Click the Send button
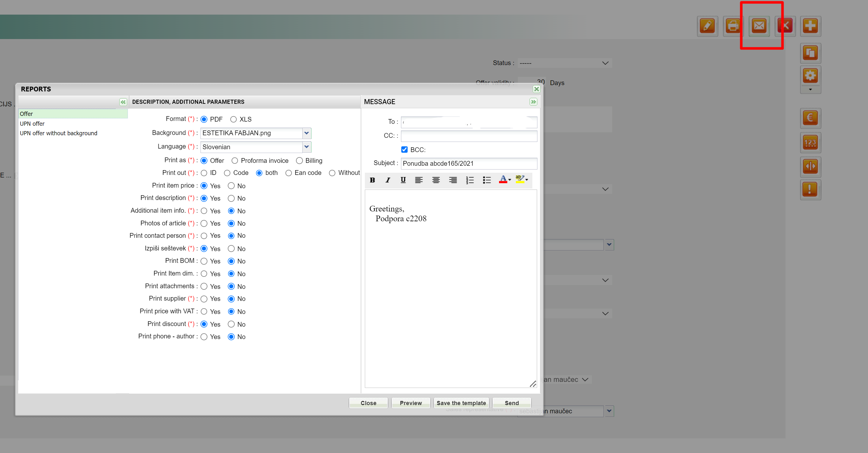 pyautogui.click(x=511, y=403)
